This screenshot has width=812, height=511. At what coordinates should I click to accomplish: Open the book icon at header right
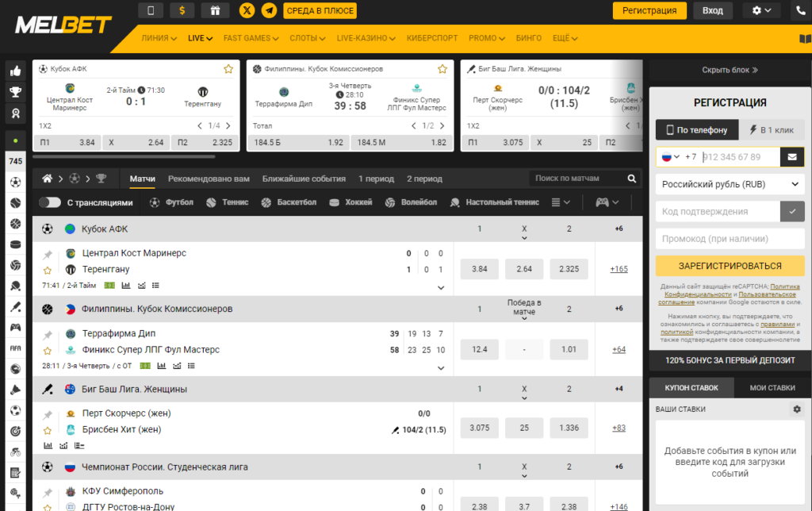(805, 38)
